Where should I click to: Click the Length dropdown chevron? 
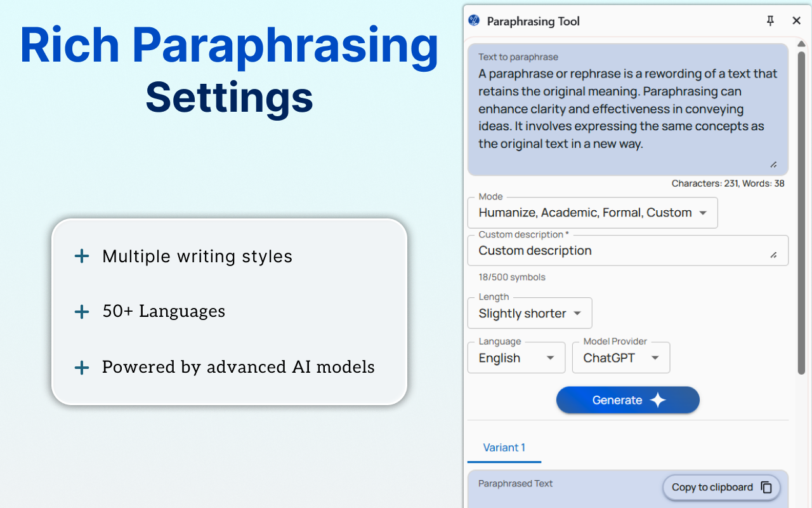577,313
